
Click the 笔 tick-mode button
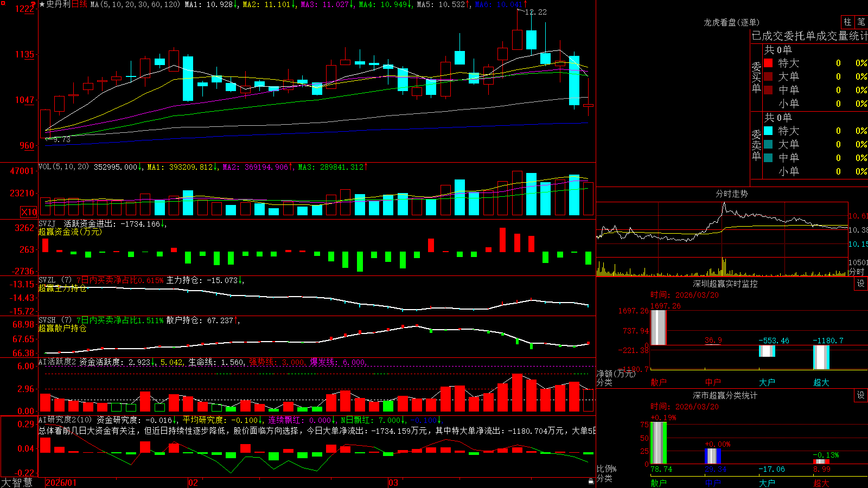861,22
